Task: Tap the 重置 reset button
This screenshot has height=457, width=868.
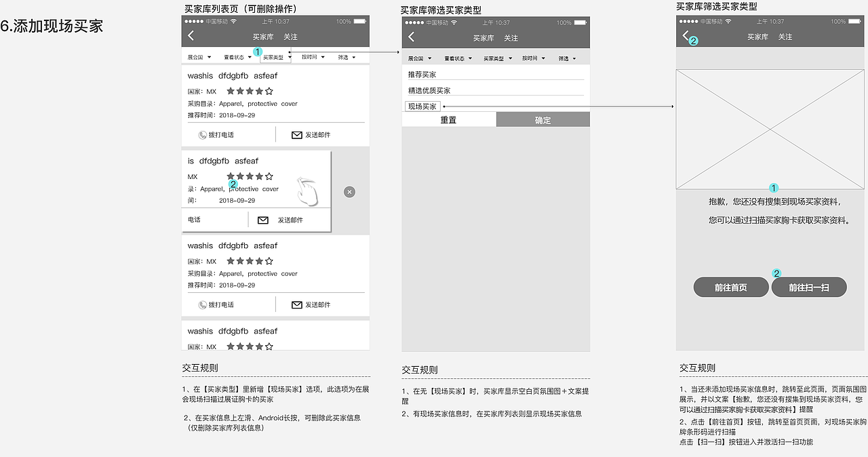Action: (x=449, y=120)
